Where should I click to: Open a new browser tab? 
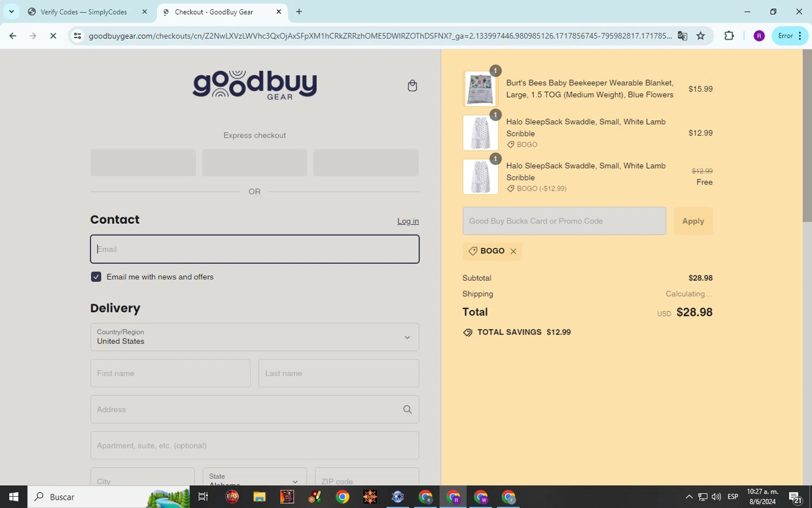tap(299, 11)
